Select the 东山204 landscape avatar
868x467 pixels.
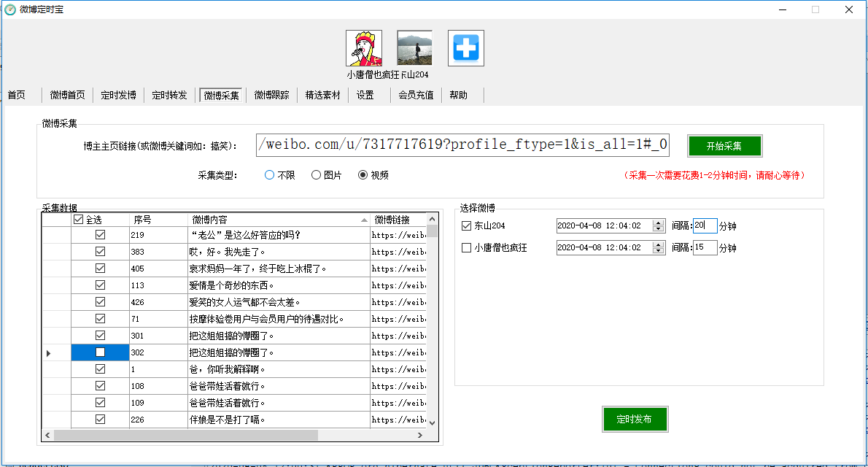pos(414,49)
